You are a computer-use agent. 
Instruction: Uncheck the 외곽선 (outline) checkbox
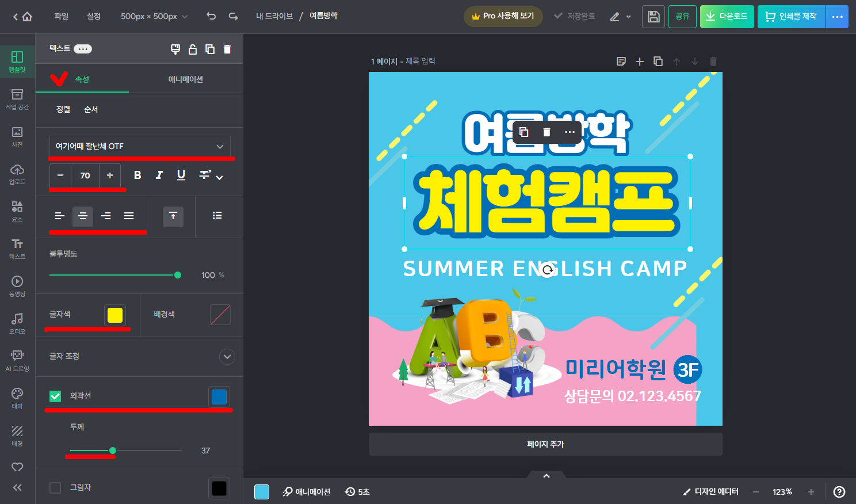[x=55, y=396]
